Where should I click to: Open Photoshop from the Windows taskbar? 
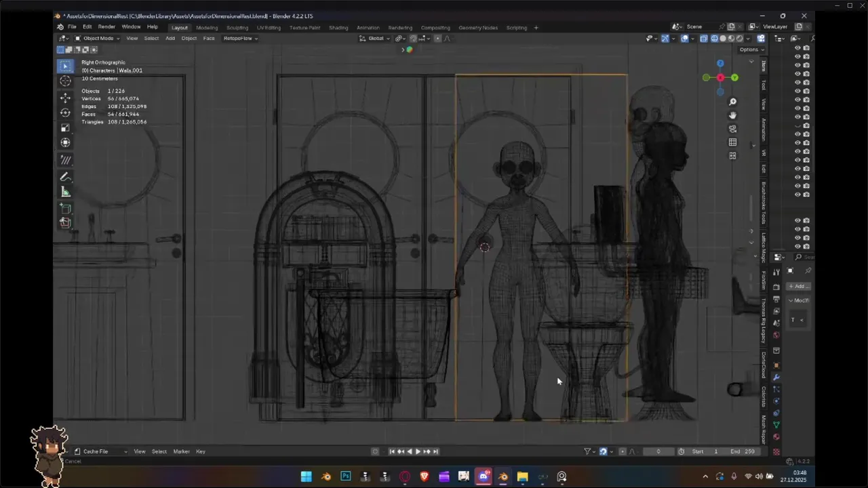pyautogui.click(x=346, y=476)
